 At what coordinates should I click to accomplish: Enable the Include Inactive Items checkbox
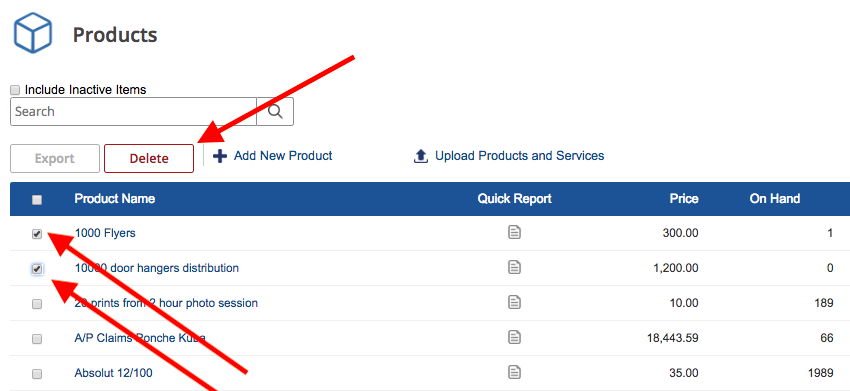pyautogui.click(x=15, y=90)
